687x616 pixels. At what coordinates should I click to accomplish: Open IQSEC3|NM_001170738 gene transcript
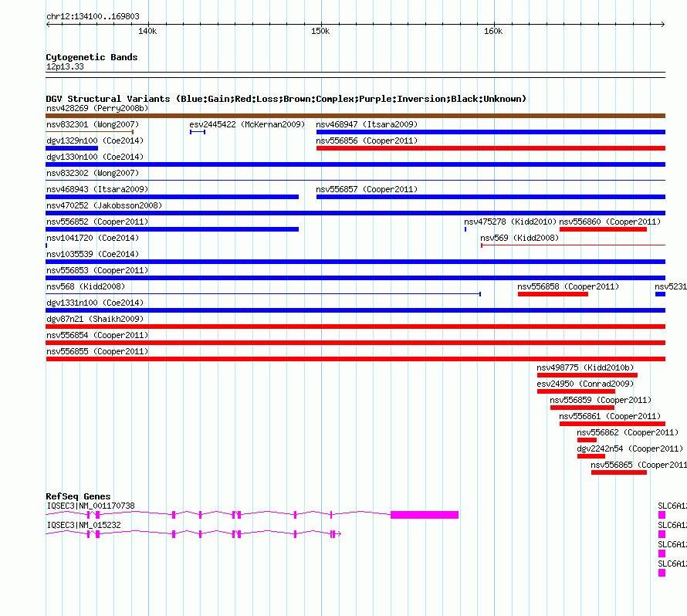252,514
